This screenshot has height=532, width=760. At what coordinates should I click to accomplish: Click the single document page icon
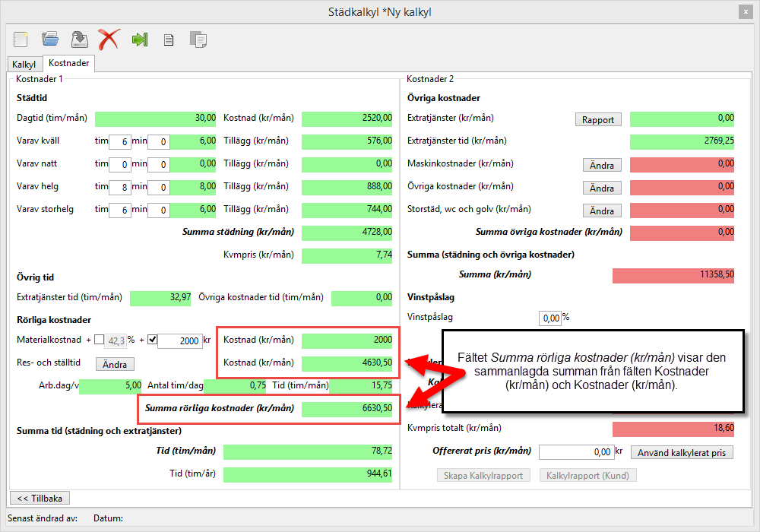pyautogui.click(x=169, y=40)
